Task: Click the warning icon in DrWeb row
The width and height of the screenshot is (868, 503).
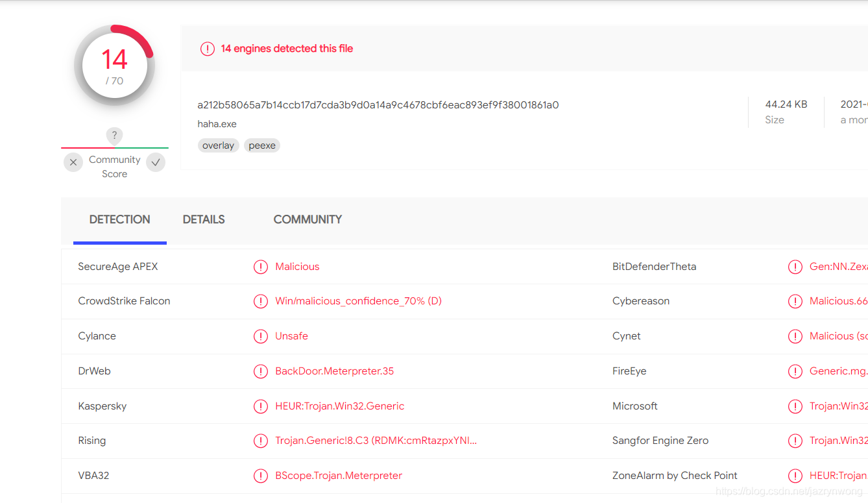Action: pyautogui.click(x=261, y=371)
